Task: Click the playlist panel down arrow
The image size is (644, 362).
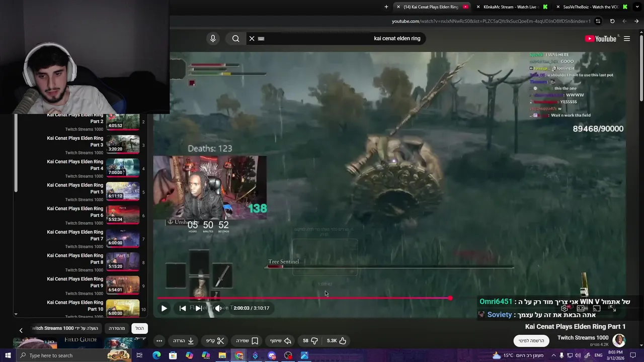Action: [x=16, y=314]
